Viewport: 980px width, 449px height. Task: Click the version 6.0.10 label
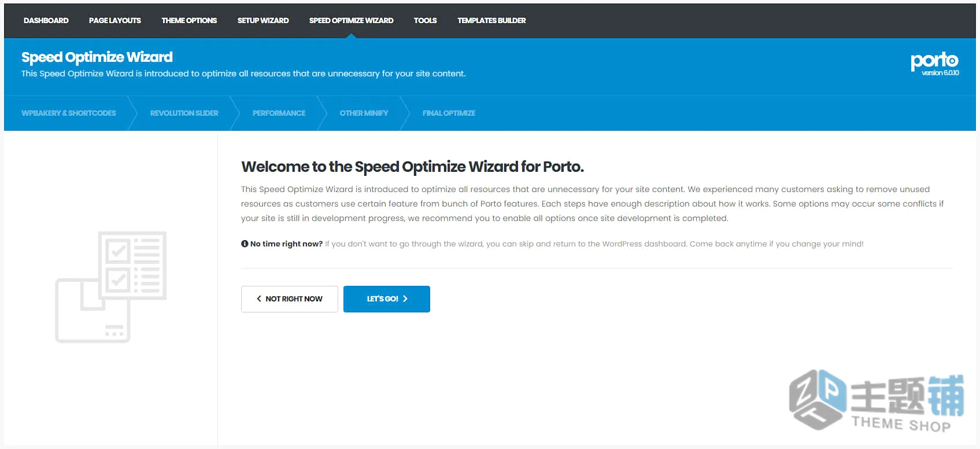(x=940, y=73)
